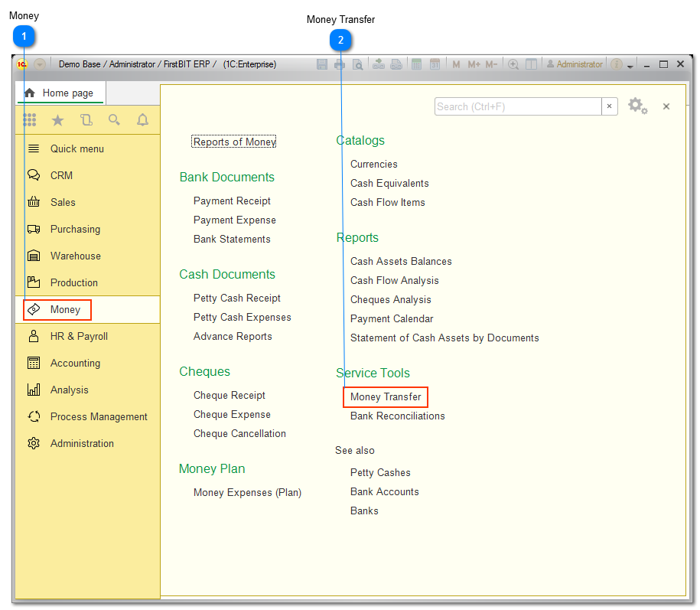This screenshot has height=610, width=700.
Task: Clear the search box with the X button
Action: pyautogui.click(x=609, y=106)
